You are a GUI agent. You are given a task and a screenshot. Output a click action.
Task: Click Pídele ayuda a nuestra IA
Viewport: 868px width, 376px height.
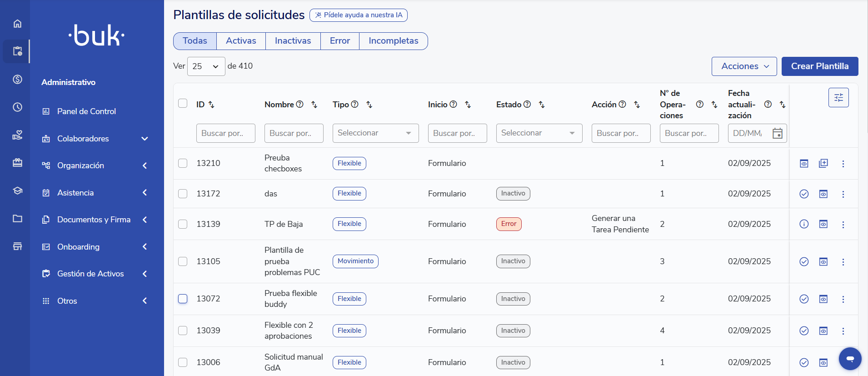pos(359,15)
